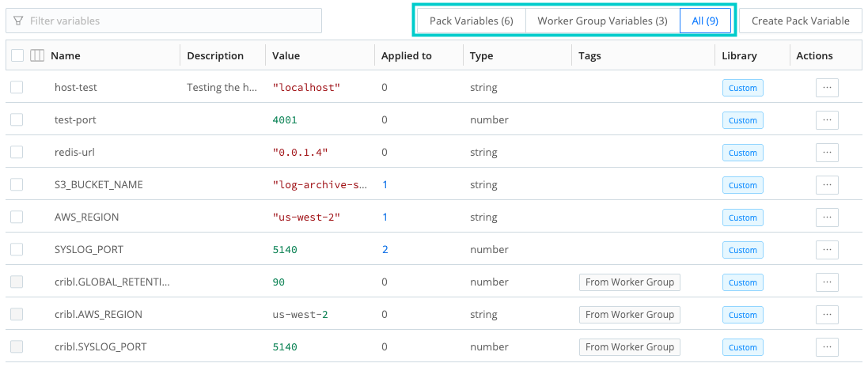Open actions ellipsis for SYSLOG_PORT row
The width and height of the screenshot is (868, 367).
[x=827, y=250]
